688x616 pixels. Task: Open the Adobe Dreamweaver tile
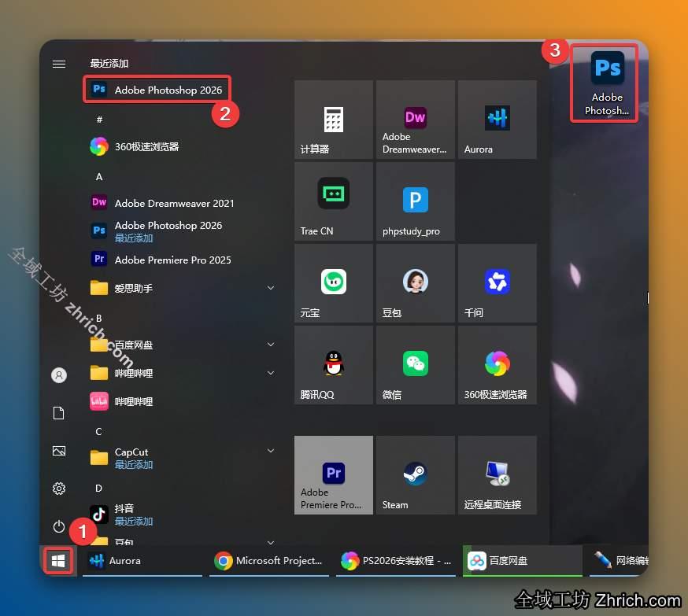415,120
